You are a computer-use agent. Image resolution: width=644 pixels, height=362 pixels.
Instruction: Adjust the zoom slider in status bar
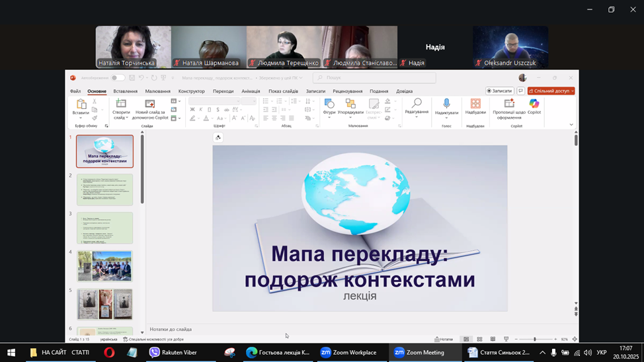[535, 339]
